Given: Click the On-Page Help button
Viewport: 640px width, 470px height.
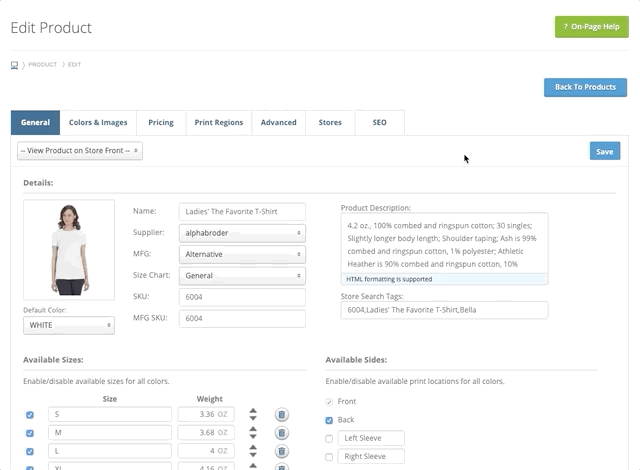Looking at the screenshot, I should (592, 27).
